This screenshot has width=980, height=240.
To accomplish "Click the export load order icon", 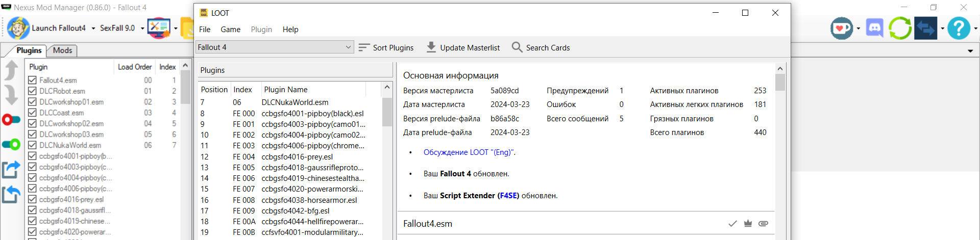I will (11, 169).
